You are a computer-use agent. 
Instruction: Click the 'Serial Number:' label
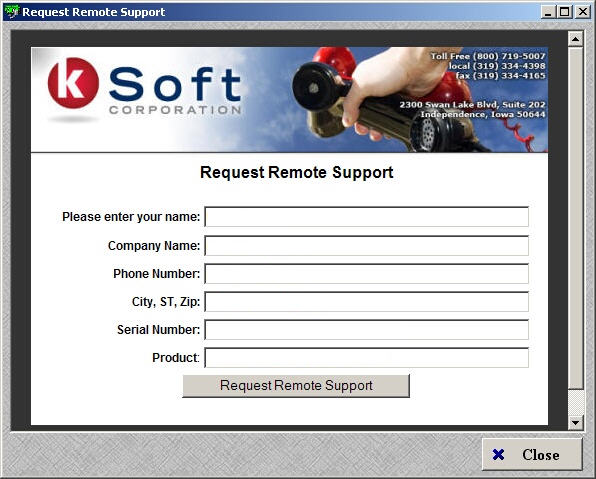[159, 330]
